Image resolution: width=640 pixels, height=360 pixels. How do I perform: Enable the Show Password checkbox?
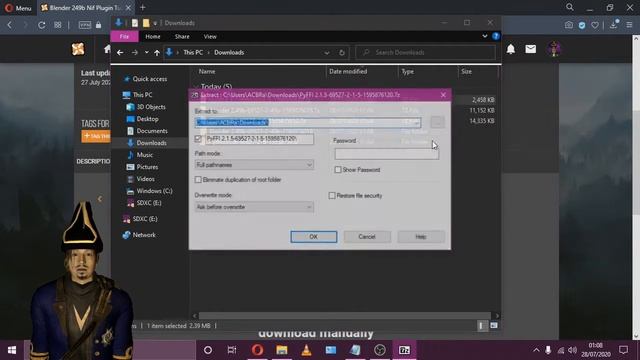338,170
